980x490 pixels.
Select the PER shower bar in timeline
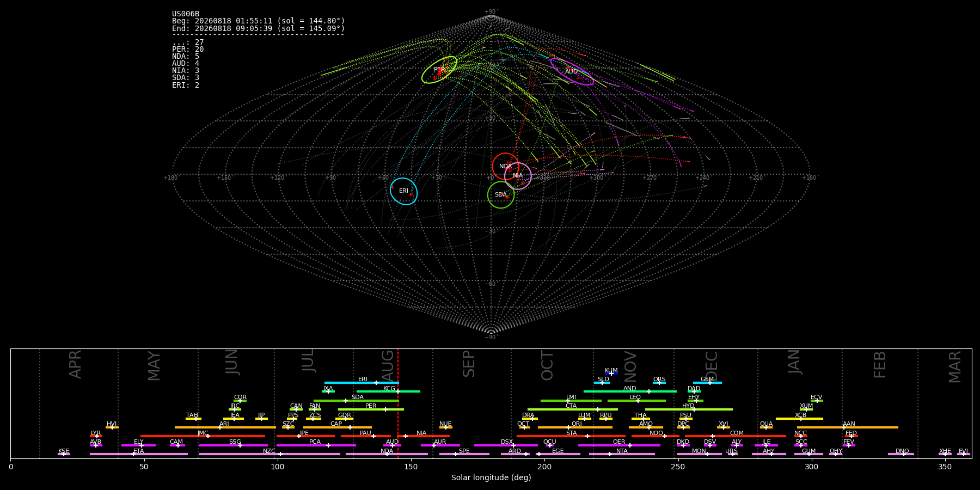click(x=371, y=409)
